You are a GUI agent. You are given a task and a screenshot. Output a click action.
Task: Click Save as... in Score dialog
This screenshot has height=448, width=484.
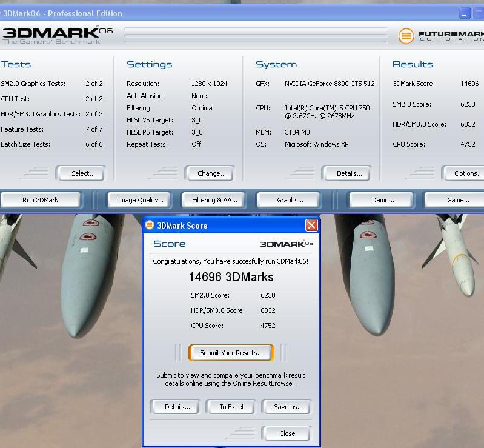[286, 407]
